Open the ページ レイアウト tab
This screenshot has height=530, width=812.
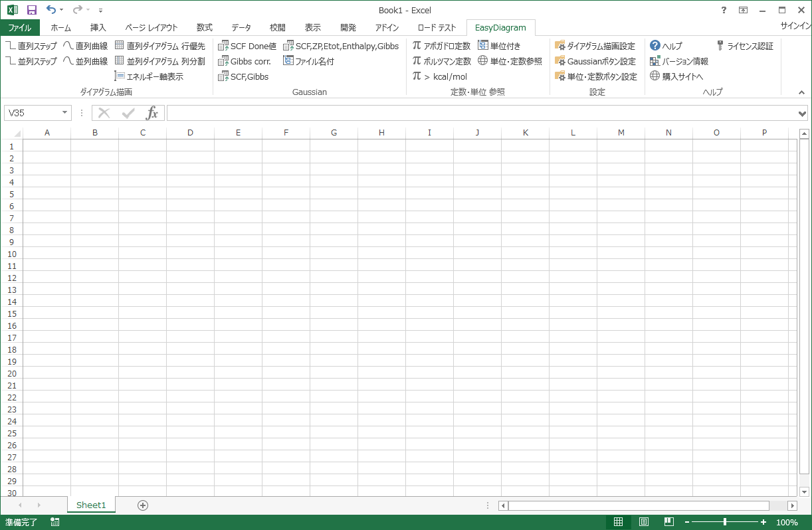(x=152, y=28)
